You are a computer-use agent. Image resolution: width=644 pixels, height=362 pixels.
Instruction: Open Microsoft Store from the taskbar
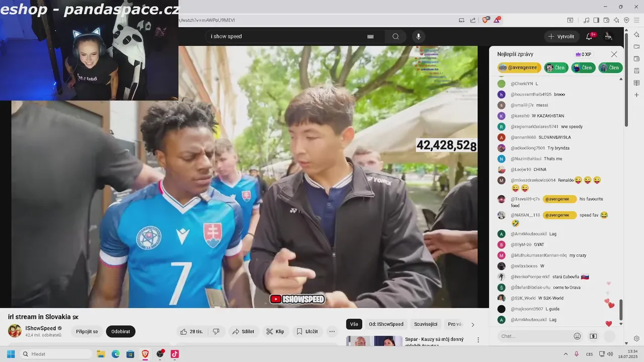[x=130, y=354]
